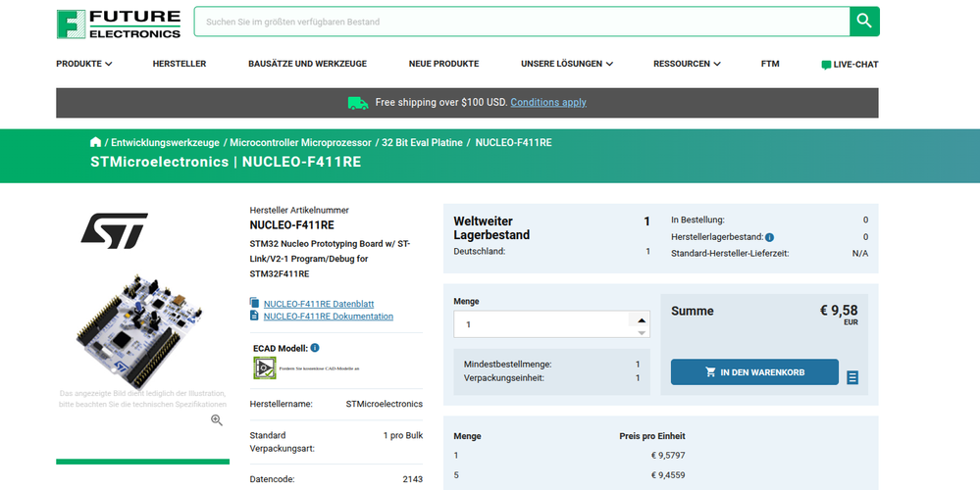Open BAUSÄTZE UND WERKZEUGE menu item
Image resolution: width=980 pixels, height=490 pixels.
(x=307, y=64)
